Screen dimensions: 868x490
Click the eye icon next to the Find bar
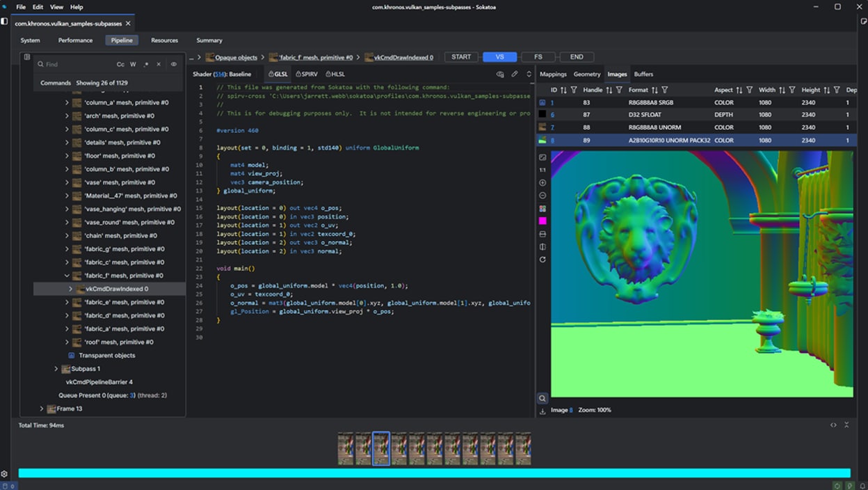[x=174, y=64]
